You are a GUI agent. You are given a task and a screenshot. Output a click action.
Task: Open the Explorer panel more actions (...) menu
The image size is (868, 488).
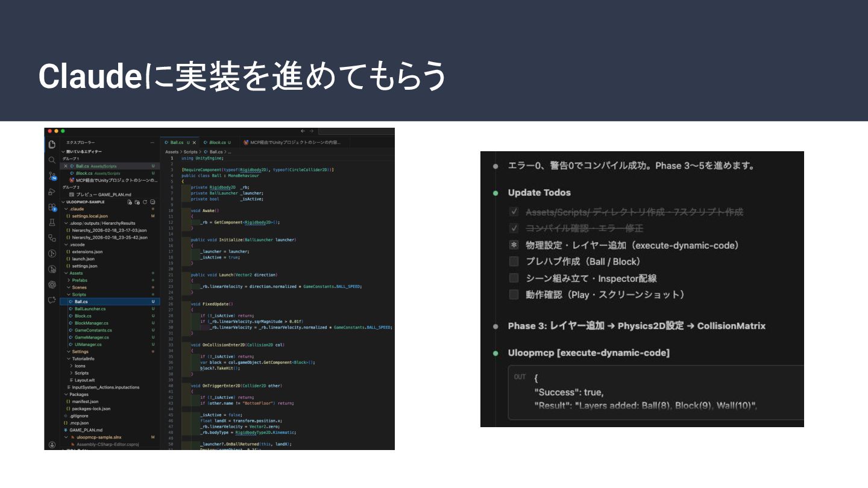coord(153,143)
